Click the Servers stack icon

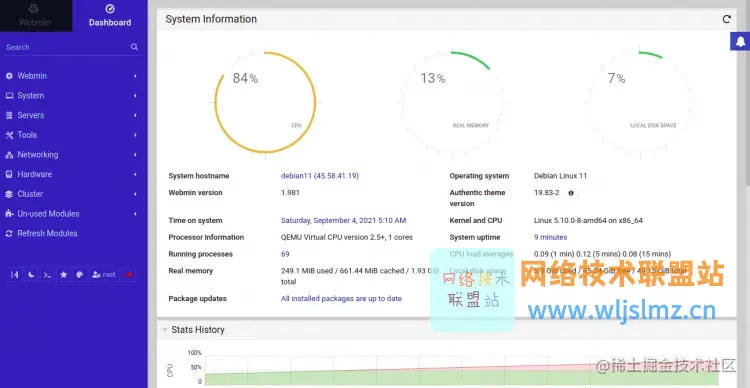(x=9, y=115)
